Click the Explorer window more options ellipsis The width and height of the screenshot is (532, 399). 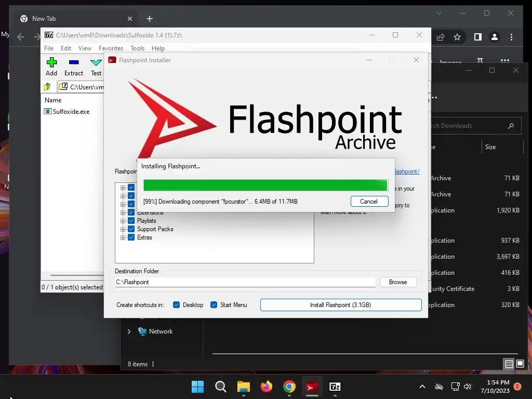434,98
